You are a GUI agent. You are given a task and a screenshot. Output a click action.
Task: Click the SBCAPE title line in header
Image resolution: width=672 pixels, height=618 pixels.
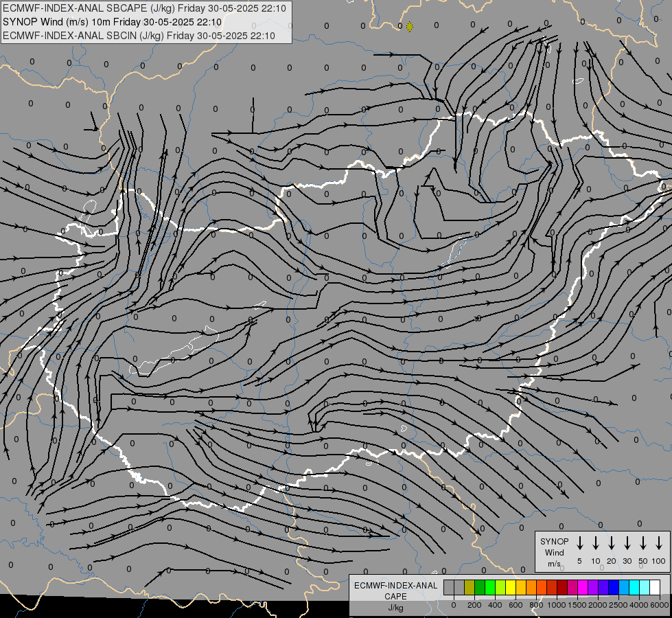pyautogui.click(x=144, y=8)
